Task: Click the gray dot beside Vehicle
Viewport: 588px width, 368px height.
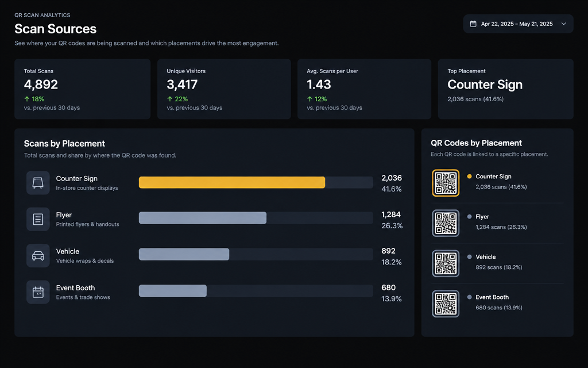Action: pyautogui.click(x=469, y=257)
